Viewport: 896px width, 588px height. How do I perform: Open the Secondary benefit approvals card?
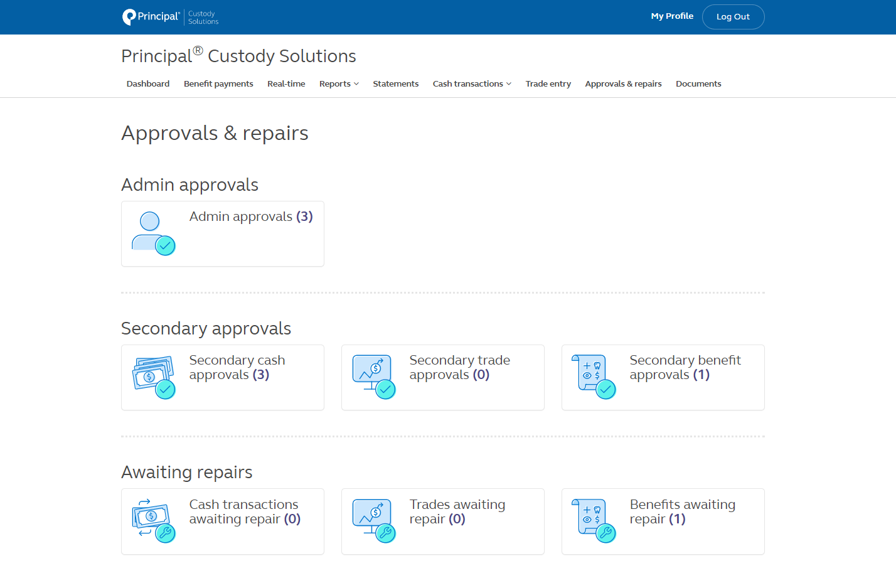click(x=685, y=367)
